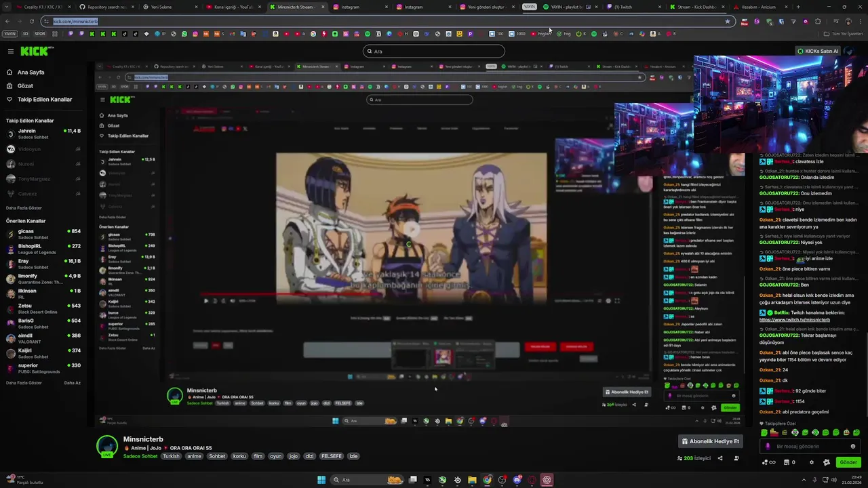
Task: Open the Windows Start menu
Action: (321, 480)
